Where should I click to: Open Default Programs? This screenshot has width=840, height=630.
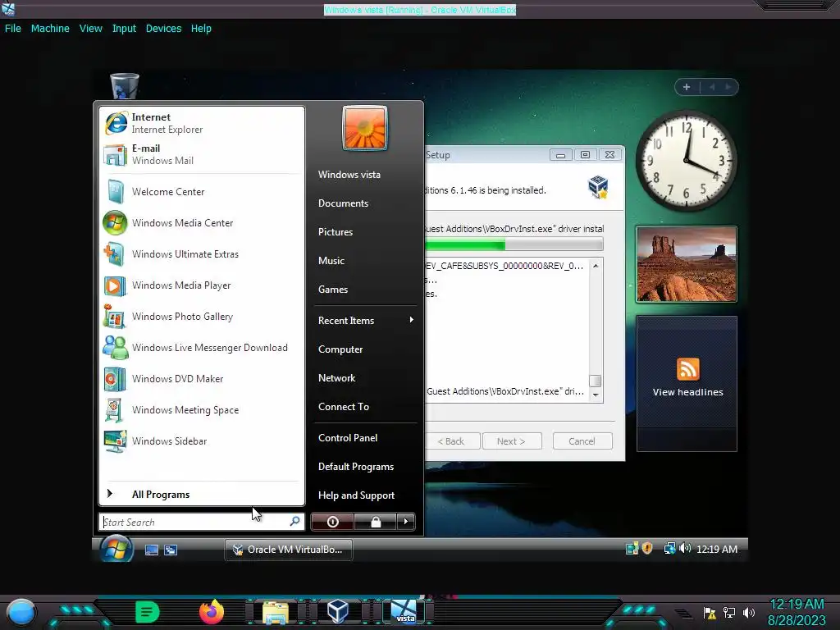356,467
